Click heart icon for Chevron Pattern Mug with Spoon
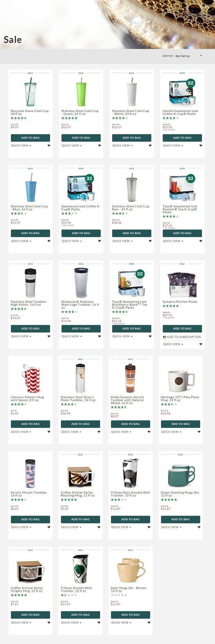This screenshot has height=644, width=215. point(49,432)
